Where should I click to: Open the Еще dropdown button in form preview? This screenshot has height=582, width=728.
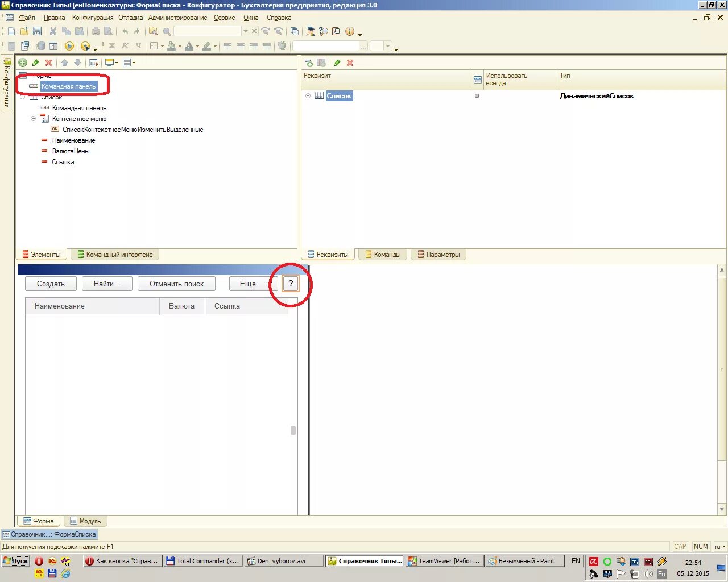tap(253, 284)
